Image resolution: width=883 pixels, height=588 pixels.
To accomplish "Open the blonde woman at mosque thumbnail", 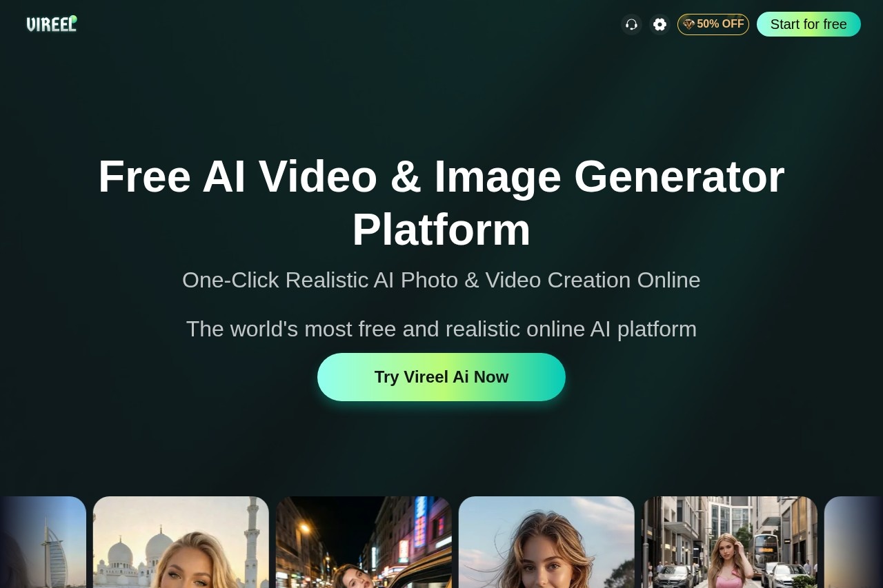I will pos(181,542).
